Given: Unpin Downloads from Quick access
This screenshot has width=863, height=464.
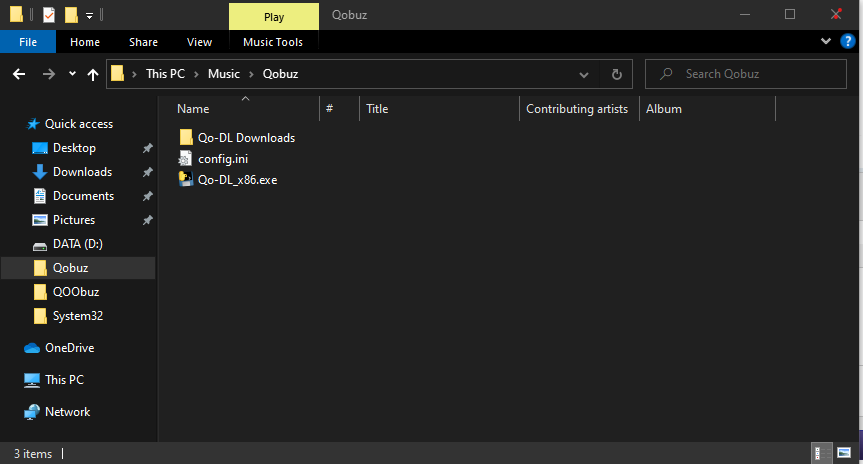Looking at the screenshot, I should click(148, 172).
